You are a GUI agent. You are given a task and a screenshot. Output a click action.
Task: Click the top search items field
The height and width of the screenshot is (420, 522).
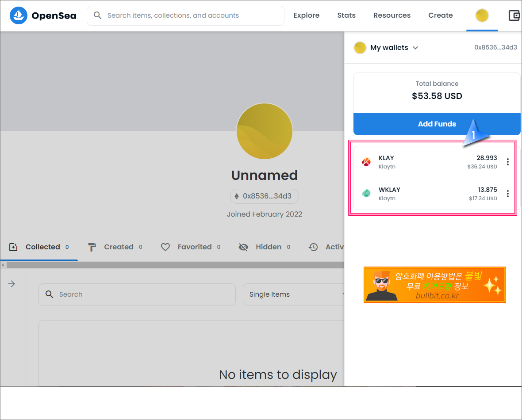[185, 15]
